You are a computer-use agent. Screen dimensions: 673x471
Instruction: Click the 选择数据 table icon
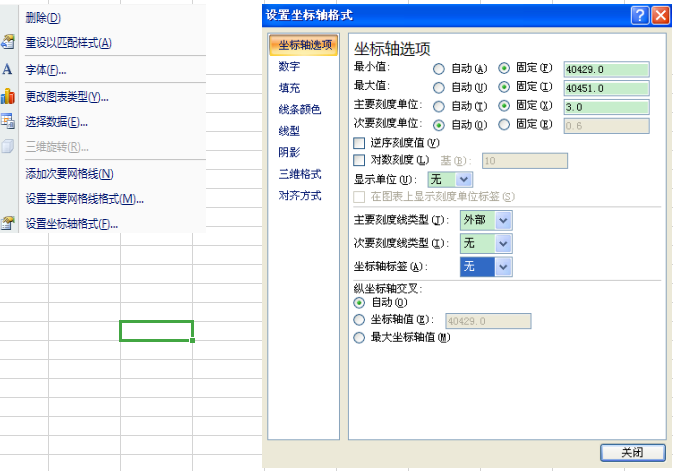click(x=8, y=122)
